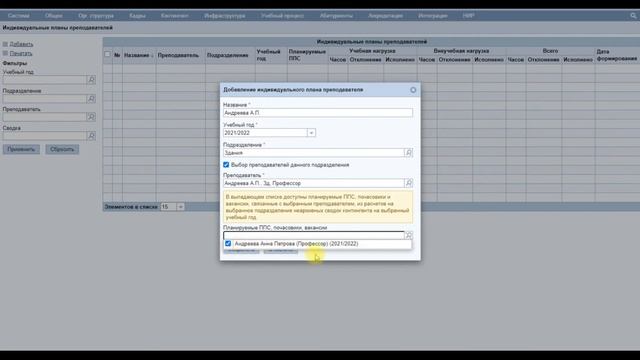Click Сводка filter input in sidebar
Screen dimensions: 640x360
click(45, 136)
